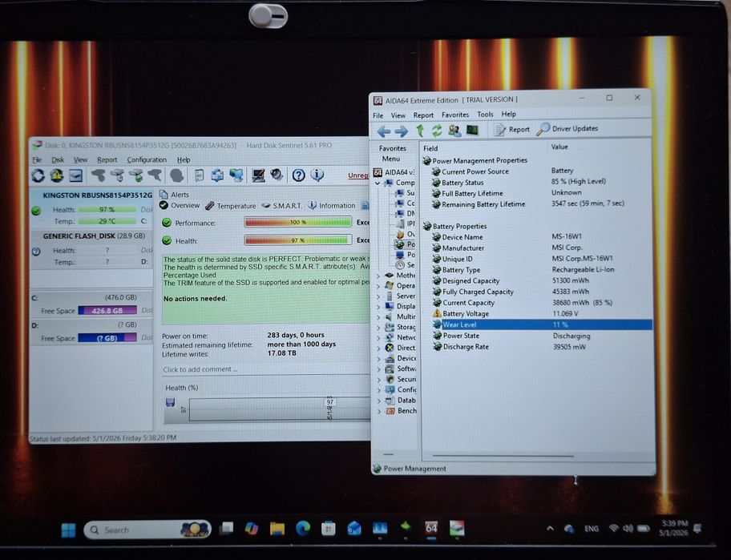Click AIDA64 green Refresh arrows icon
The height and width of the screenshot is (560, 731).
pyautogui.click(x=437, y=131)
